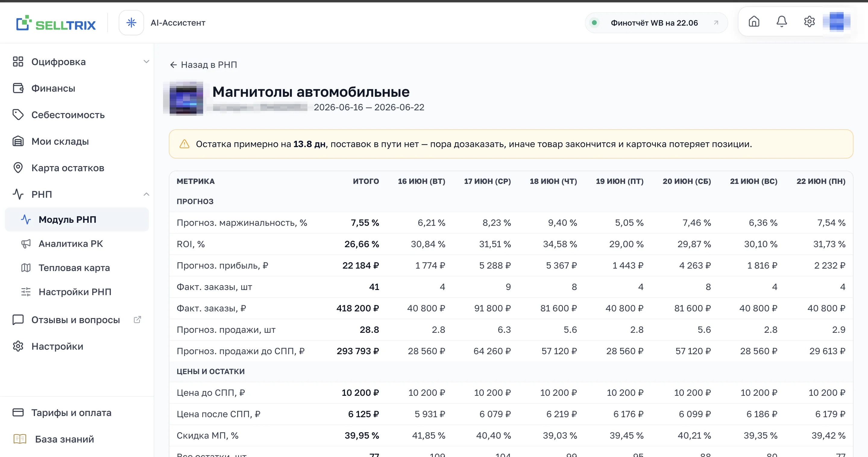Image resolution: width=868 pixels, height=457 pixels.
Task: Click the product thumbnail for Магнитолы автомобильные
Action: (x=184, y=98)
